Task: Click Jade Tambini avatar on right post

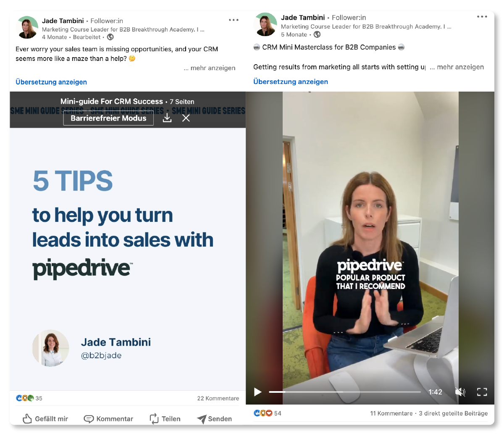Action: click(x=265, y=24)
